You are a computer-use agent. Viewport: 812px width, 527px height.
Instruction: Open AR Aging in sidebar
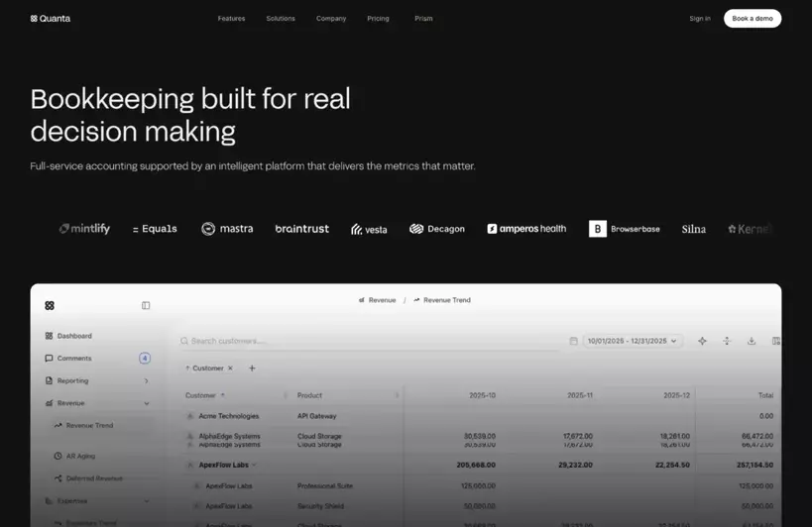point(74,456)
